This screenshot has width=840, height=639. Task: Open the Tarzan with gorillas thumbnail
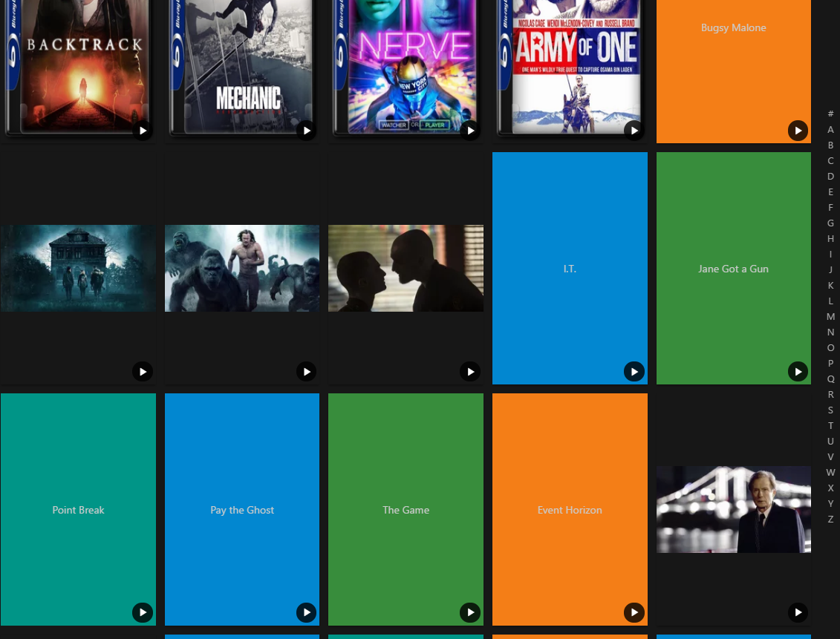click(242, 268)
